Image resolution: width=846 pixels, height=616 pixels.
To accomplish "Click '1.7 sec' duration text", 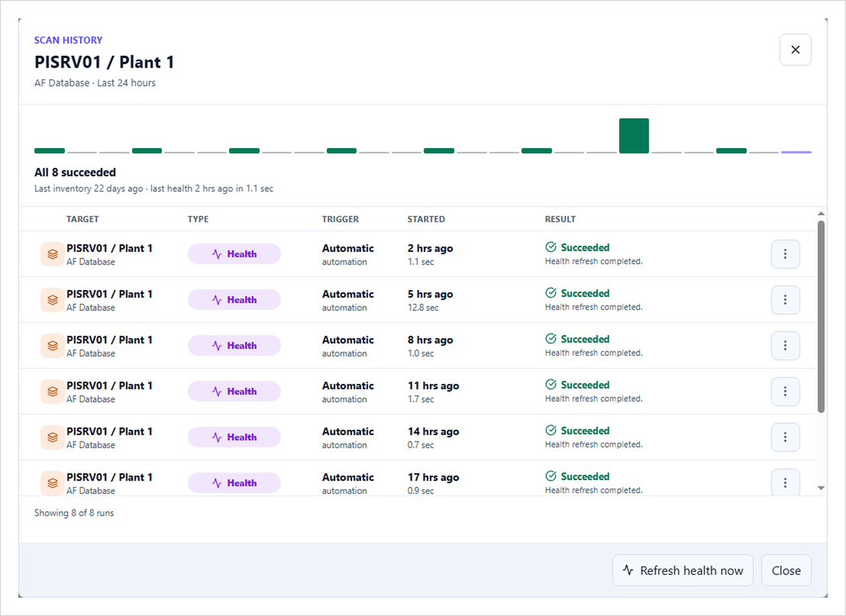I will pos(421,399).
